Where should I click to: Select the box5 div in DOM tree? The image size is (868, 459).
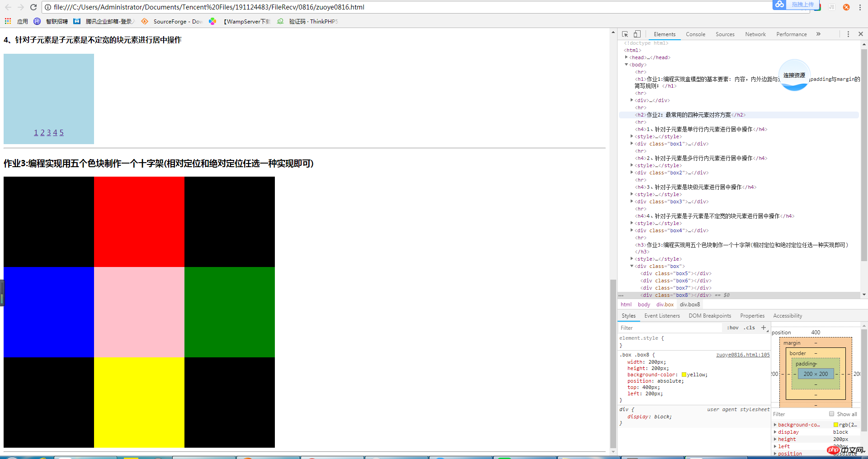[x=675, y=273]
